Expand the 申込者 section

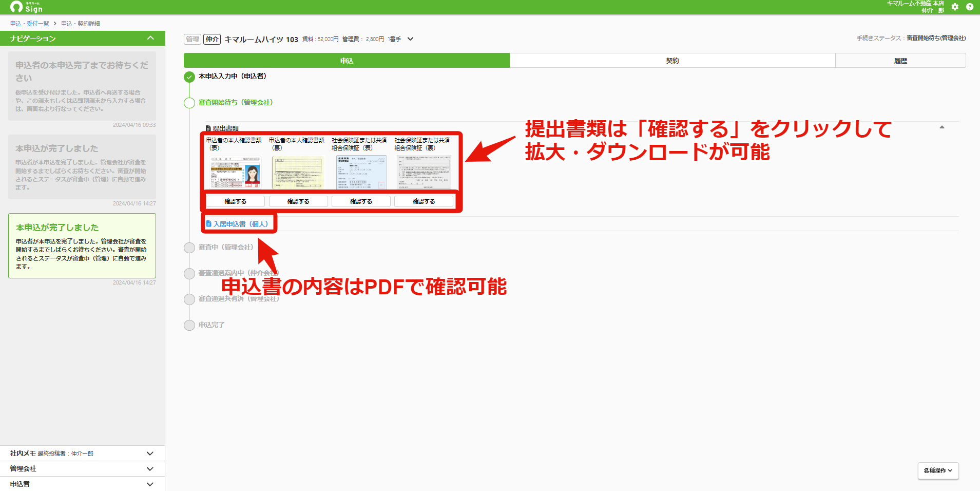coord(82,484)
